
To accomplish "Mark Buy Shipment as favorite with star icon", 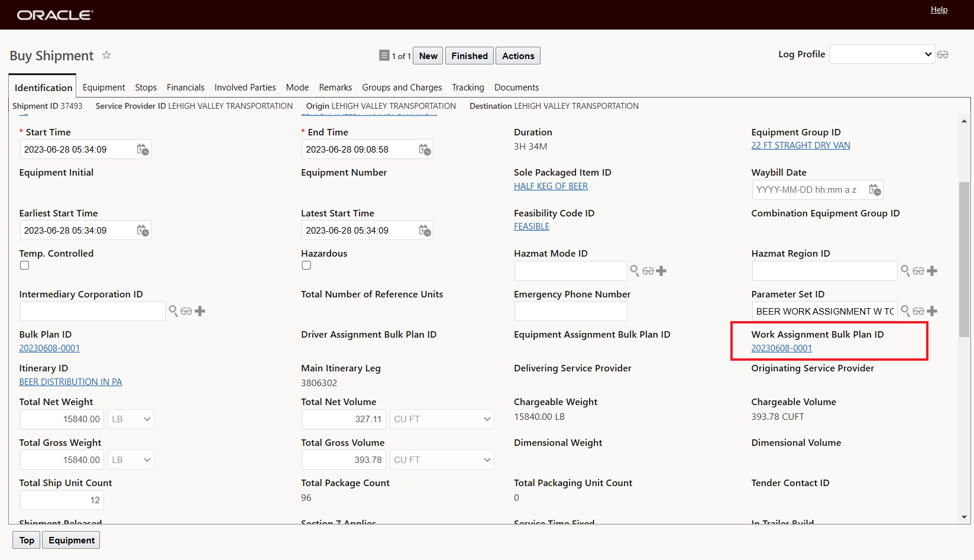I will 106,55.
